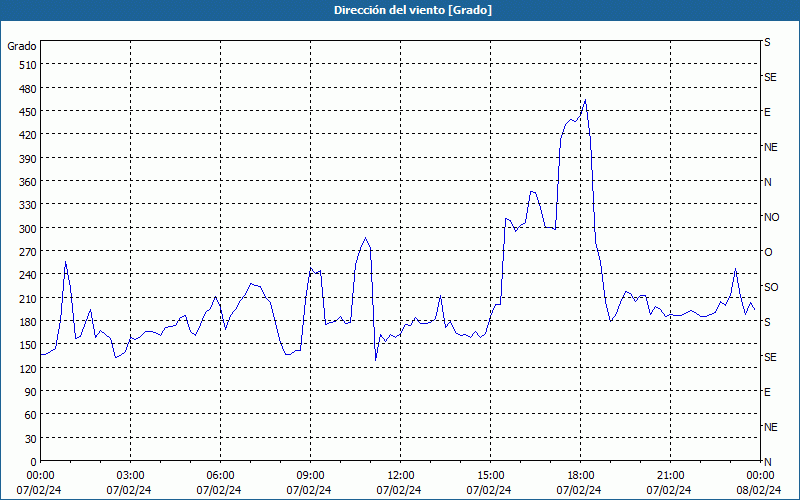Select the 300 degree axis label
This screenshot has height=500, width=800.
pyautogui.click(x=29, y=228)
